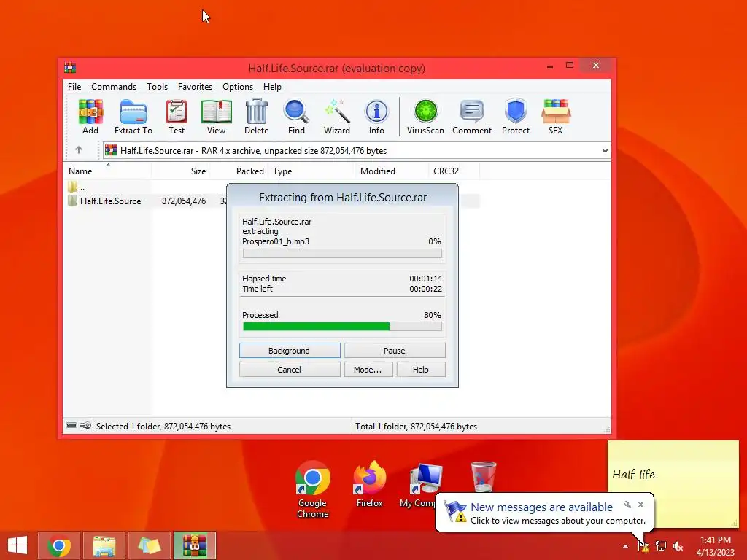Screen dimensions: 747x560
Task: Click the Half life sticky note
Action: pos(673,483)
